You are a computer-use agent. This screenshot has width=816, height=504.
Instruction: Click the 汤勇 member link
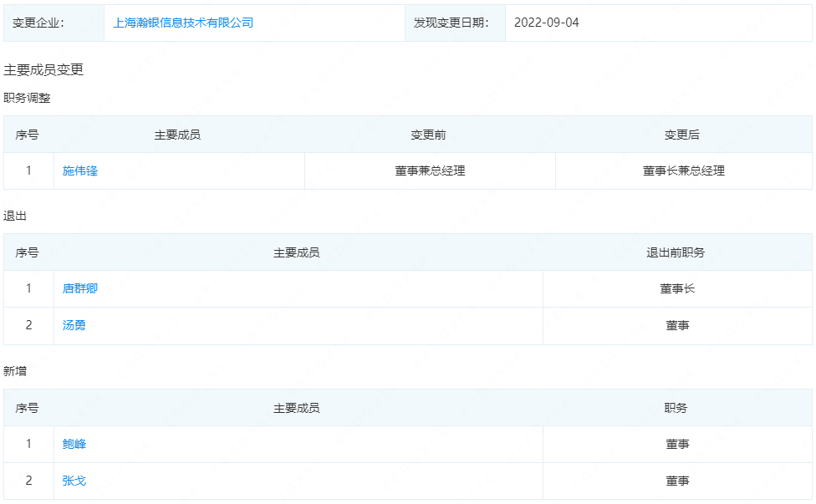tap(73, 326)
